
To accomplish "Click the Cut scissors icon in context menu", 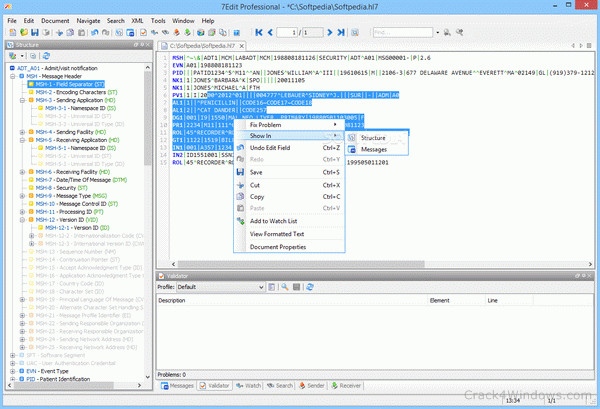I will tap(240, 185).
